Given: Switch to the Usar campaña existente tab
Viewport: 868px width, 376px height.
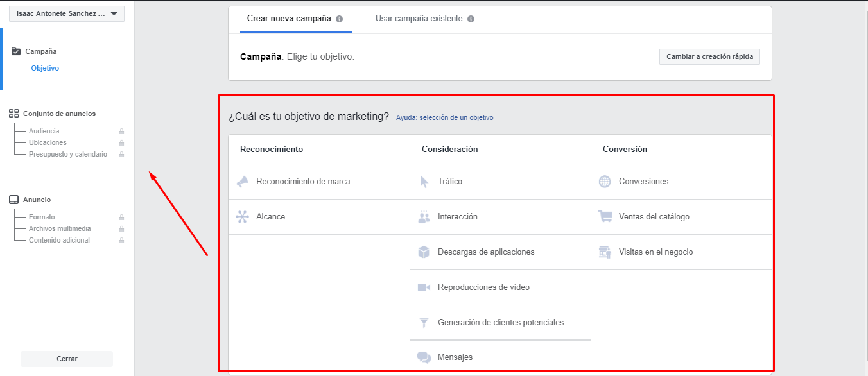Looking at the screenshot, I should click(419, 19).
